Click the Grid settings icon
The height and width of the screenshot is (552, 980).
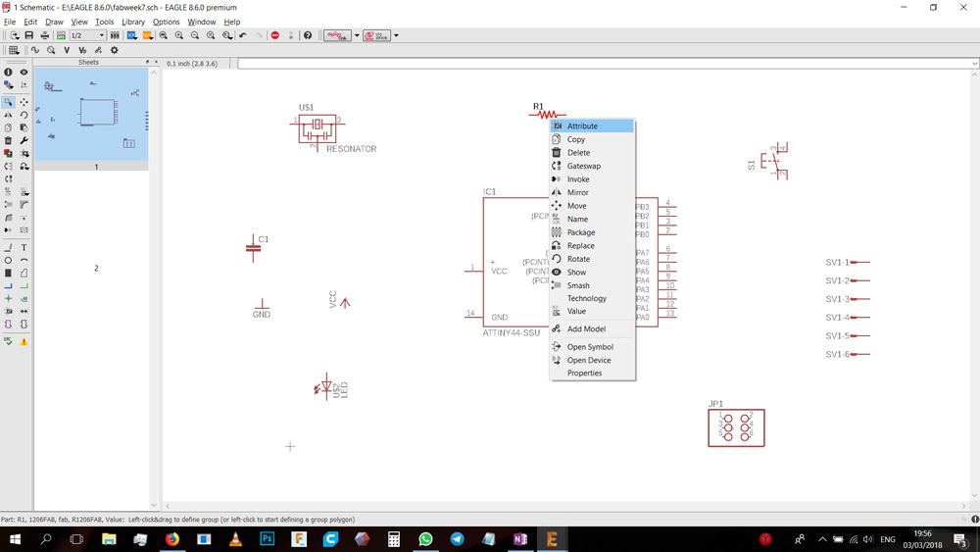tap(13, 50)
